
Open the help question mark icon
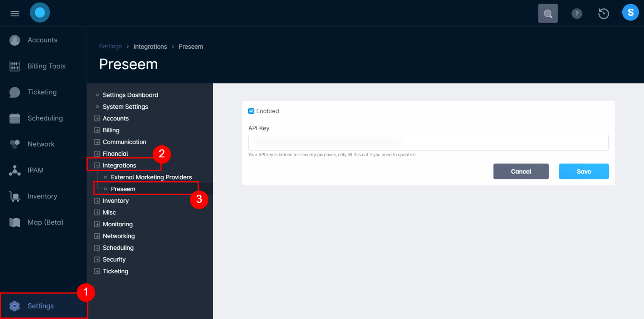pos(577,13)
